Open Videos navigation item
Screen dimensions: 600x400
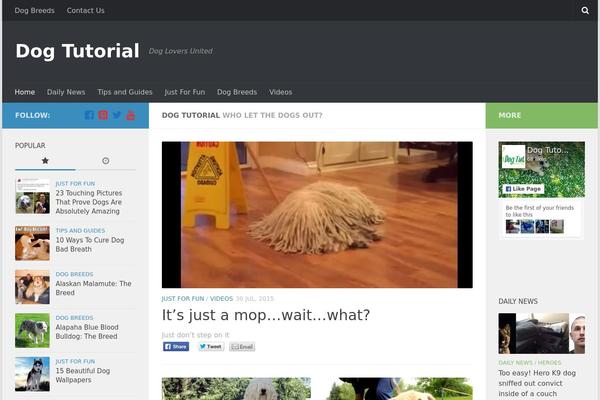(280, 92)
